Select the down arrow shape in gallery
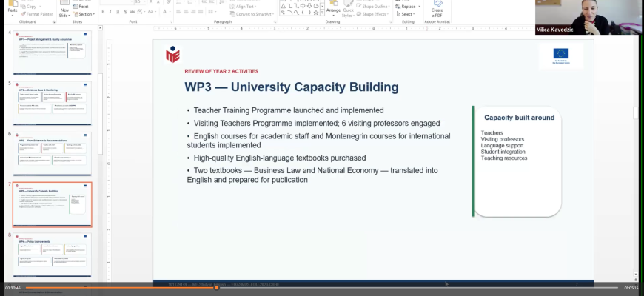This screenshot has height=296, width=644. tap(309, 6)
